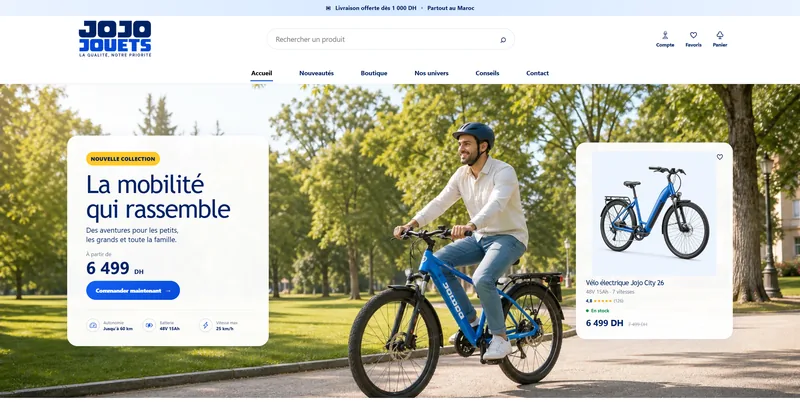The height and width of the screenshot is (402, 800).
Task: Click the 'Livraison offerte dès 1 000 DH' text
Action: pos(376,8)
